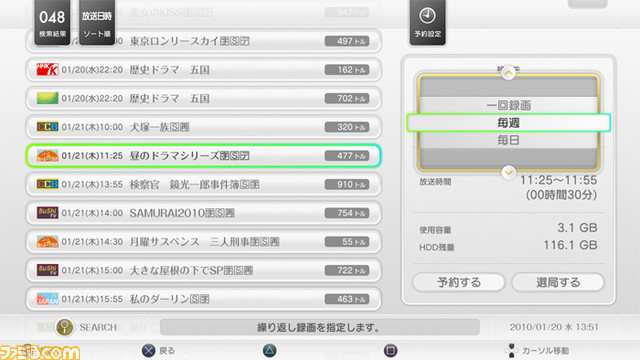Open the 048 検索結果 tab
Image resolution: width=640 pixels, height=360 pixels.
(x=52, y=22)
